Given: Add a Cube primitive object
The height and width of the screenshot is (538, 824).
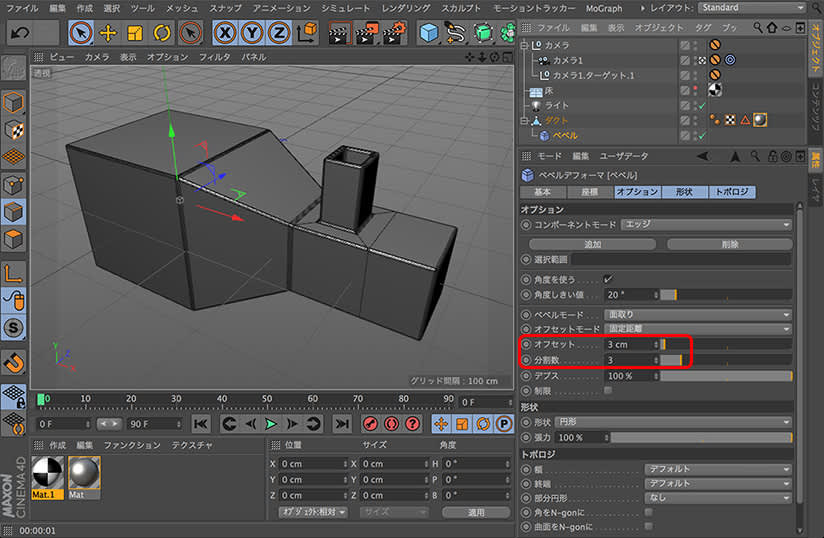Looking at the screenshot, I should [429, 33].
